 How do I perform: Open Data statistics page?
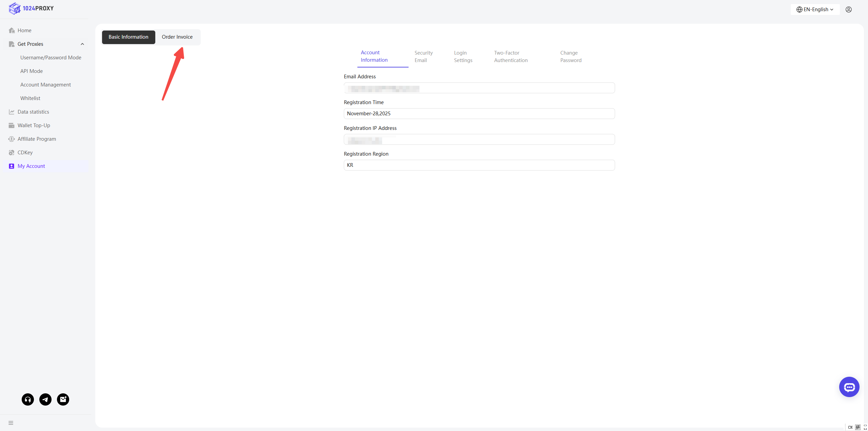tap(33, 112)
